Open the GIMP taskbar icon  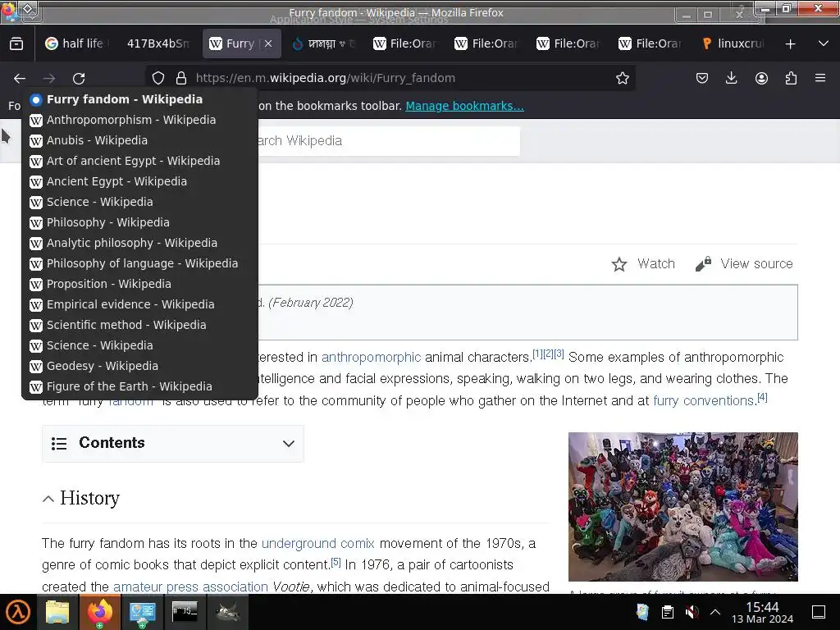[x=227, y=612]
